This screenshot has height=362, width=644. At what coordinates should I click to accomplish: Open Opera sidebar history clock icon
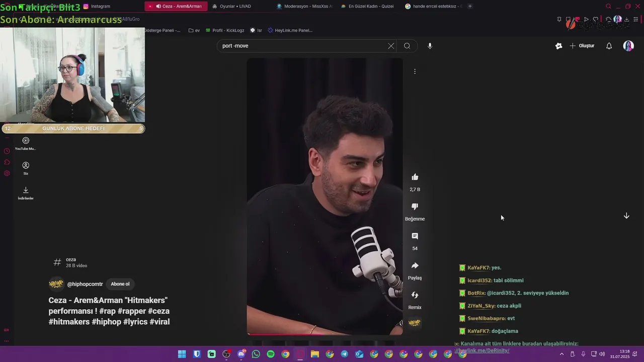(x=7, y=151)
